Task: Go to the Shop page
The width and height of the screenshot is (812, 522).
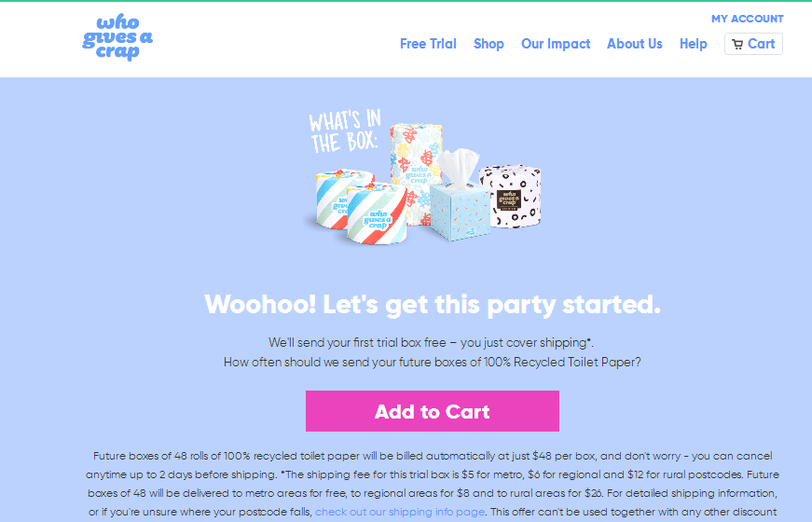Action: 489,44
